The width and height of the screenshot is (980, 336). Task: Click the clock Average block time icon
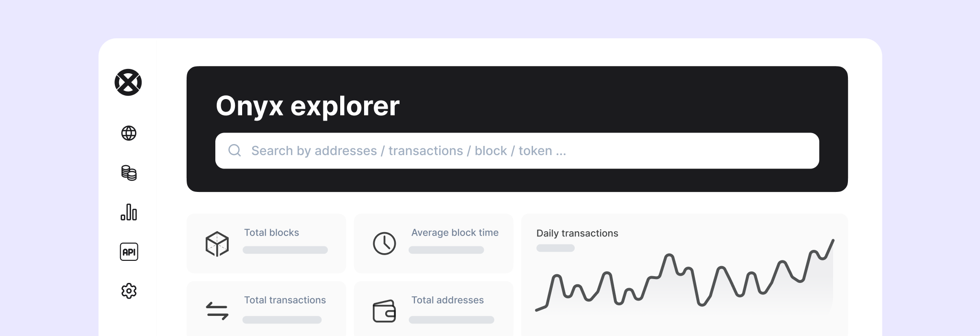pyautogui.click(x=384, y=244)
